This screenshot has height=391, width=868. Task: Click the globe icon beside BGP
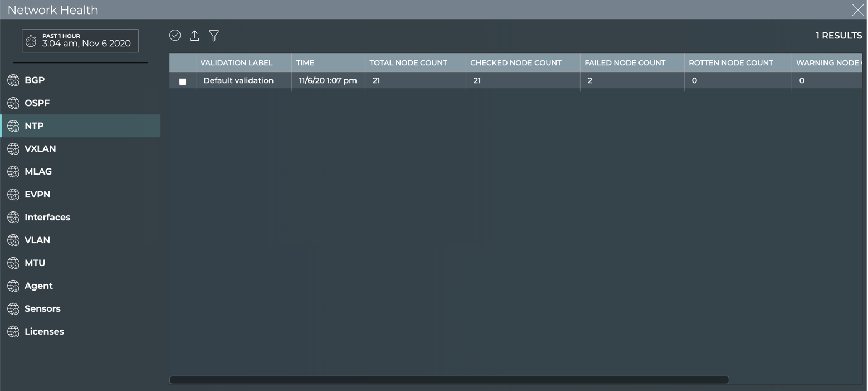13,80
